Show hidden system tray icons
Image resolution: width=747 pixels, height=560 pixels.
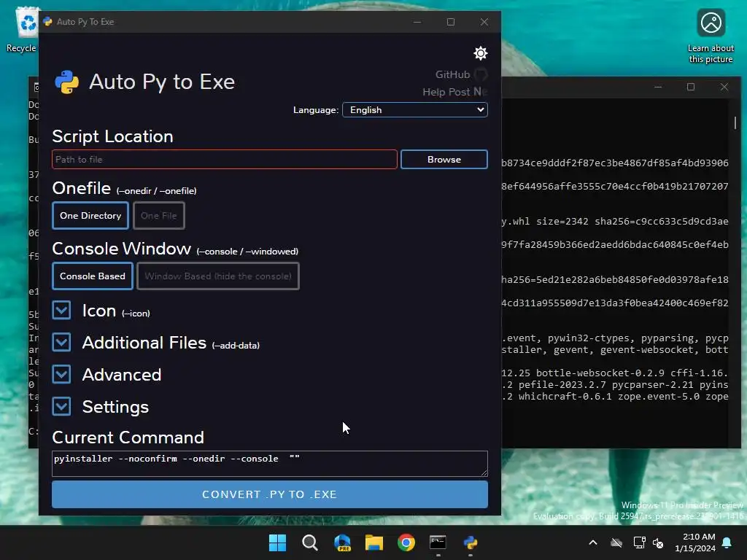593,542
